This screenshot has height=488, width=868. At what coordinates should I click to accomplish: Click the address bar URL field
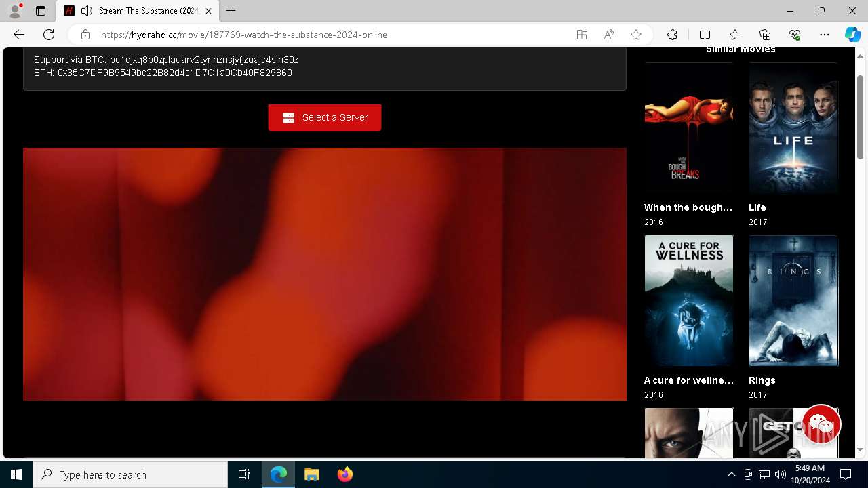pyautogui.click(x=244, y=35)
